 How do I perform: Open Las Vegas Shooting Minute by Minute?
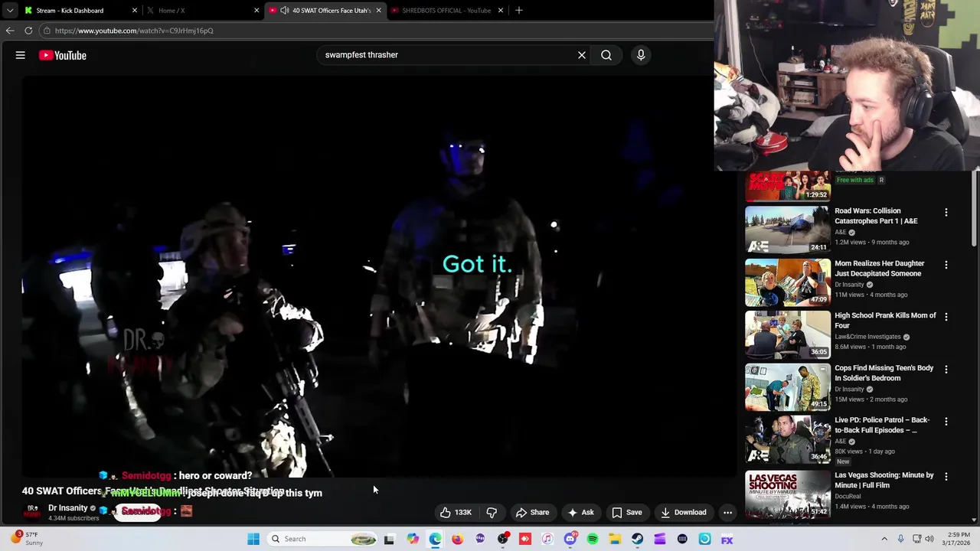point(884,480)
